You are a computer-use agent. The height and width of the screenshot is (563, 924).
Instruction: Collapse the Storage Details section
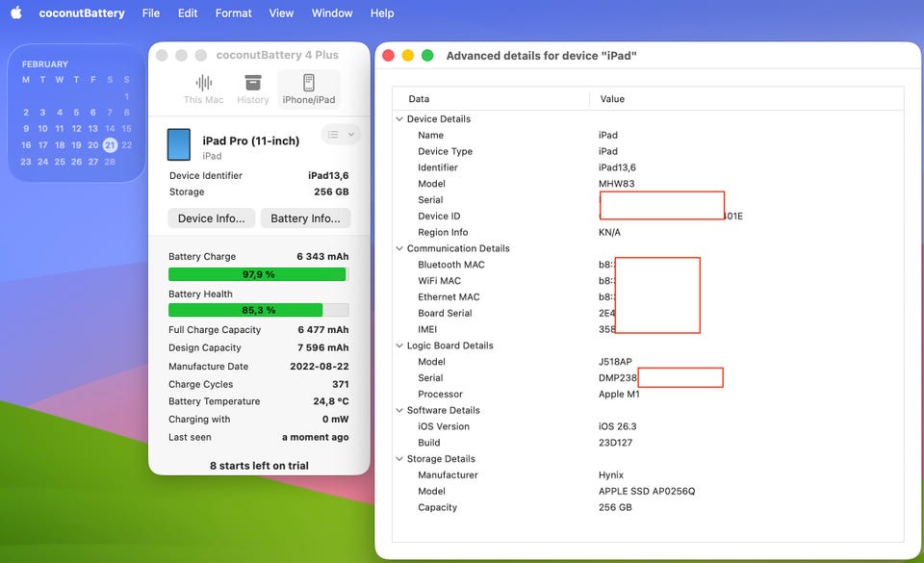click(x=399, y=459)
